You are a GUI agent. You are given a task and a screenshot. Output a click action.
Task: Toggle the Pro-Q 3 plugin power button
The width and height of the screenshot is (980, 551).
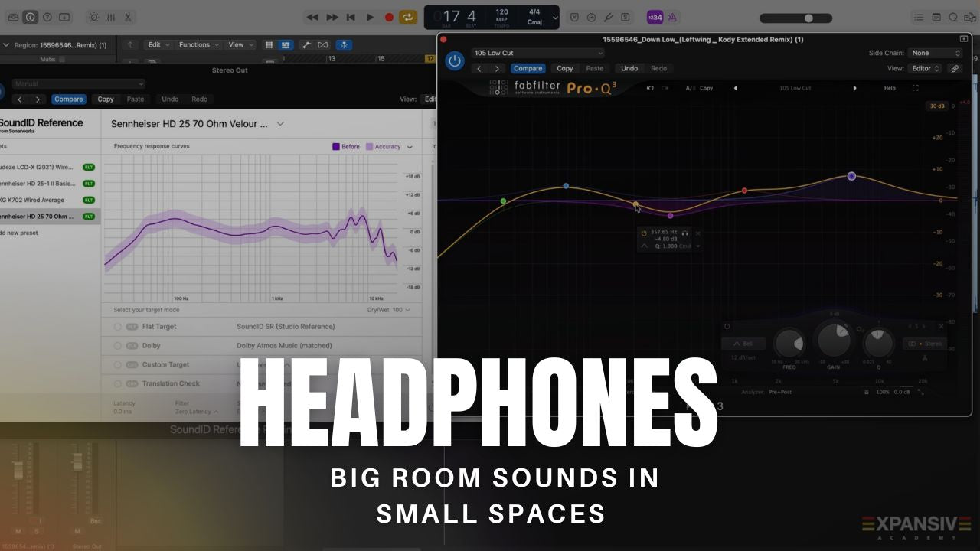coord(455,61)
